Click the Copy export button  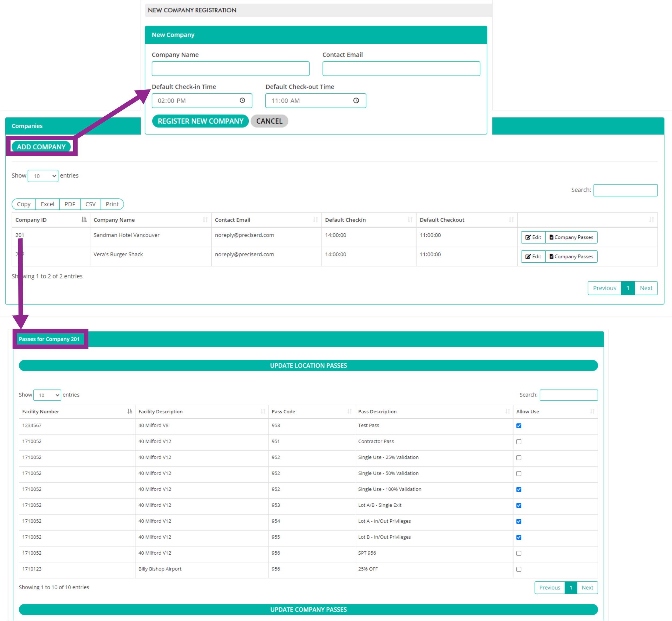pos(24,204)
